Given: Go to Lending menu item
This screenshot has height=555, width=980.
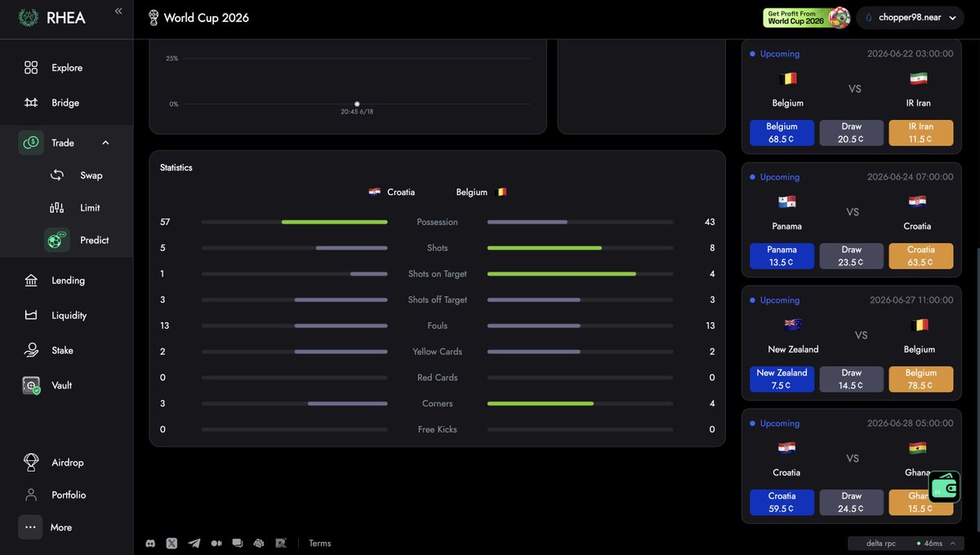Looking at the screenshot, I should click(x=68, y=281).
